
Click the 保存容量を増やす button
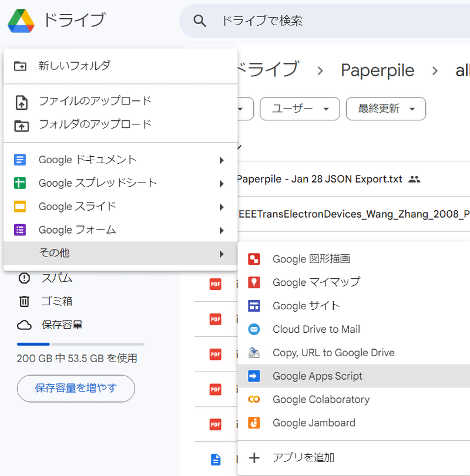tap(76, 389)
